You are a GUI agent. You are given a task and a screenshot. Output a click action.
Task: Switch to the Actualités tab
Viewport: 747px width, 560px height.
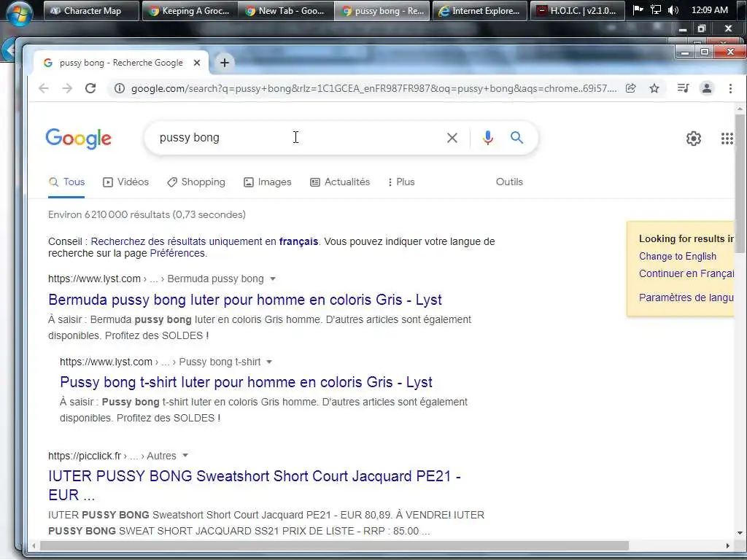click(340, 182)
